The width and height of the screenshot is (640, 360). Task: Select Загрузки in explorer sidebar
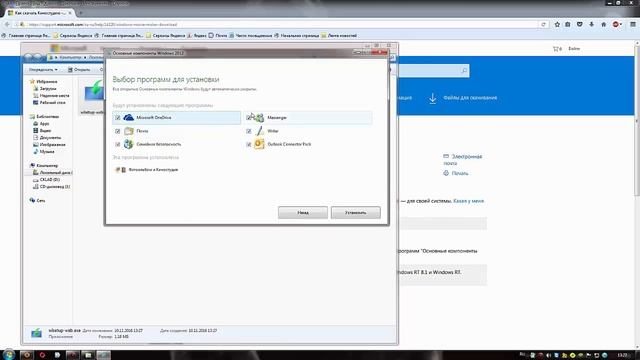pyautogui.click(x=45, y=89)
